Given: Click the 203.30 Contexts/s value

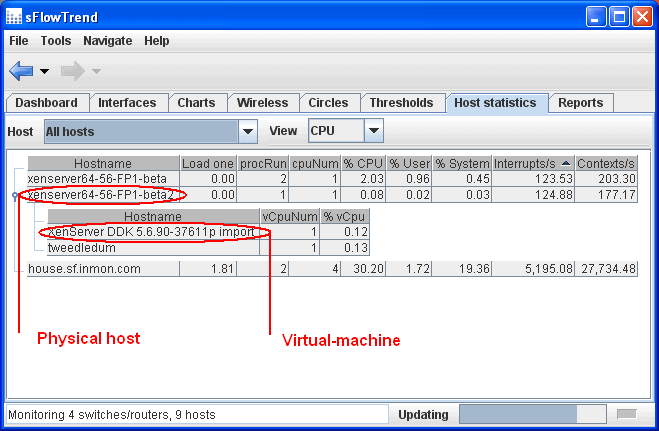Looking at the screenshot, I should 617,179.
